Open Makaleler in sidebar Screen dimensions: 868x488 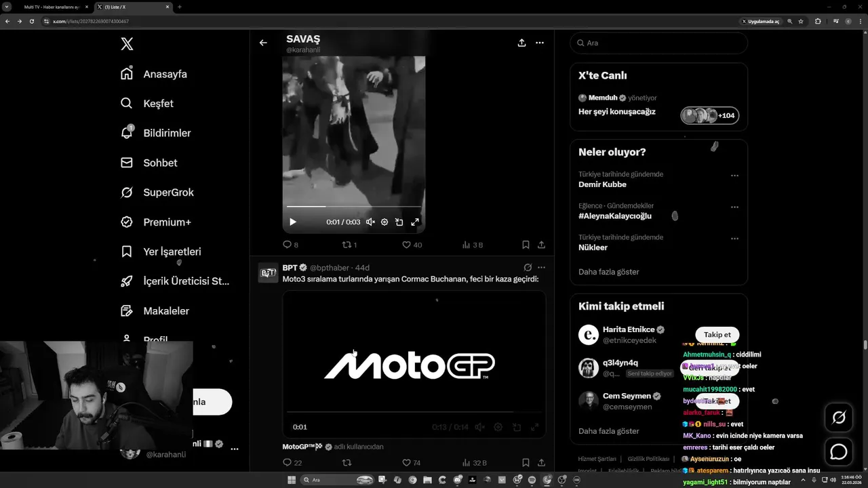[154, 311]
